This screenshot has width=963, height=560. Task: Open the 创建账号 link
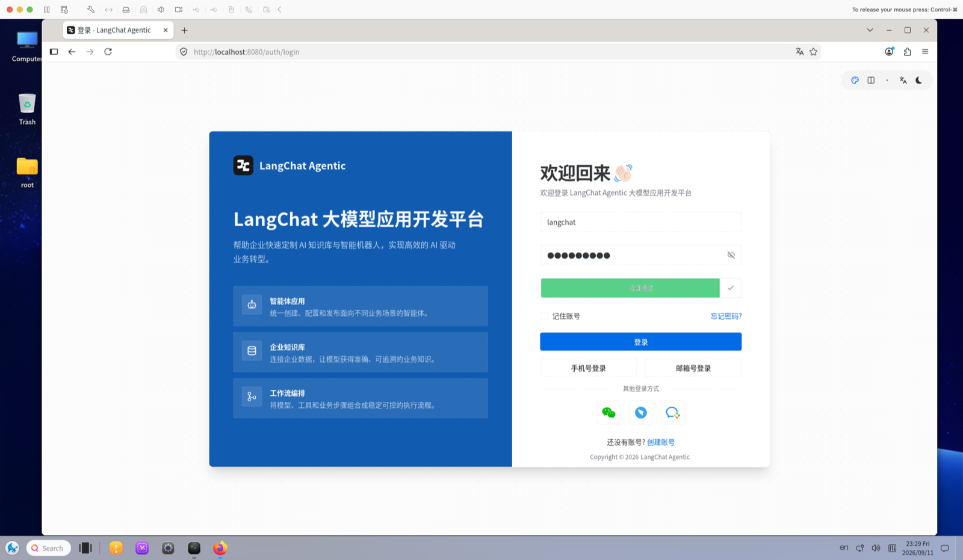coord(661,442)
